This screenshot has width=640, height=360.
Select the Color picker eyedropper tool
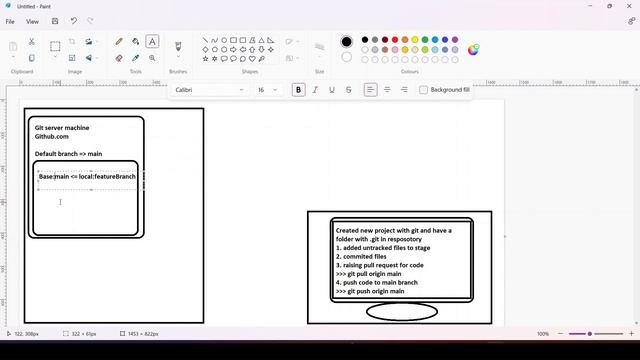[x=136, y=58]
